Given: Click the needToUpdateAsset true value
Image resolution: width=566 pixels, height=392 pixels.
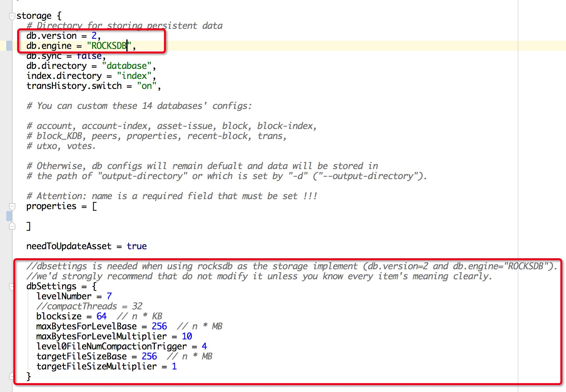Looking at the screenshot, I should (137, 246).
